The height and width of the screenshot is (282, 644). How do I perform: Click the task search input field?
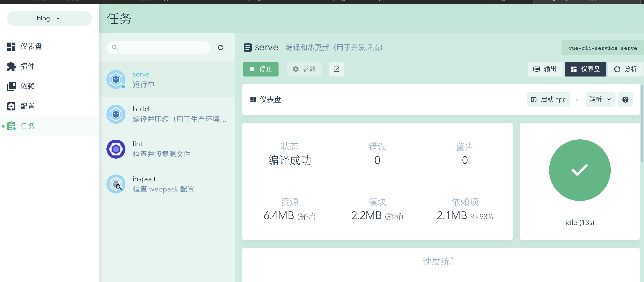(163, 48)
